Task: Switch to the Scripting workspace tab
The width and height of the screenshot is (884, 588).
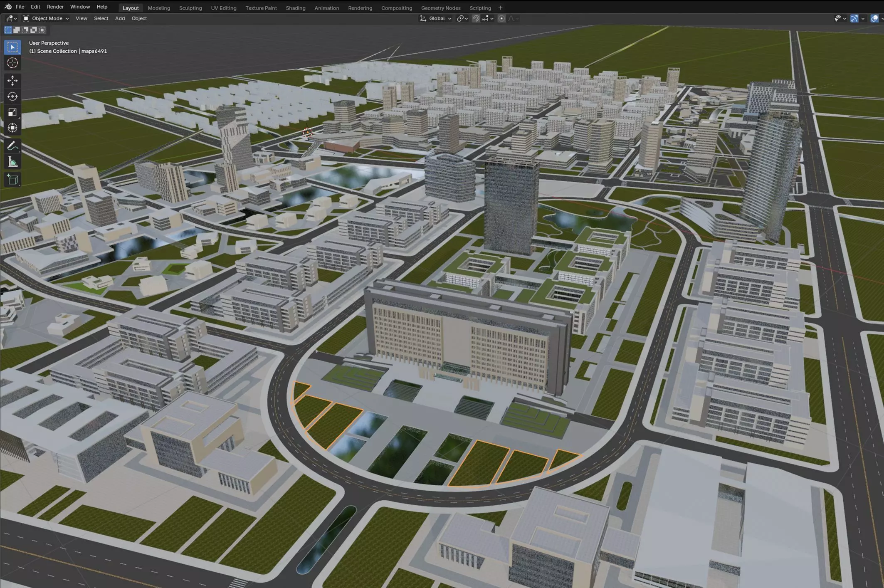Action: [x=480, y=8]
